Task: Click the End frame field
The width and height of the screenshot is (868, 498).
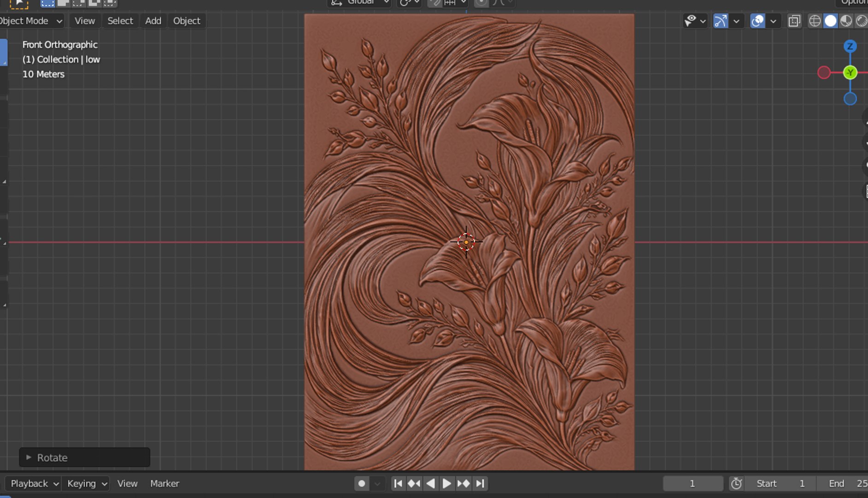Action: (x=843, y=483)
